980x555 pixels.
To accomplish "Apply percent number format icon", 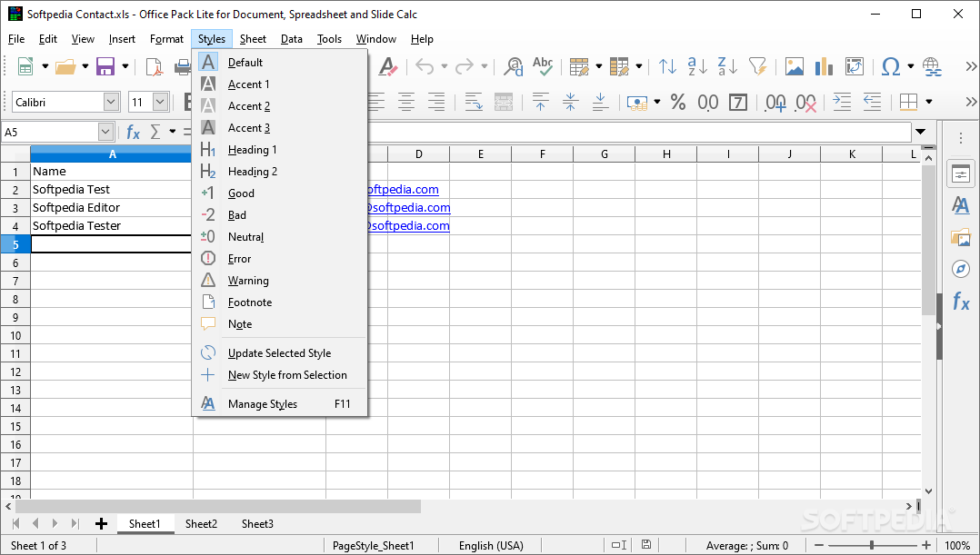I will click(x=678, y=102).
